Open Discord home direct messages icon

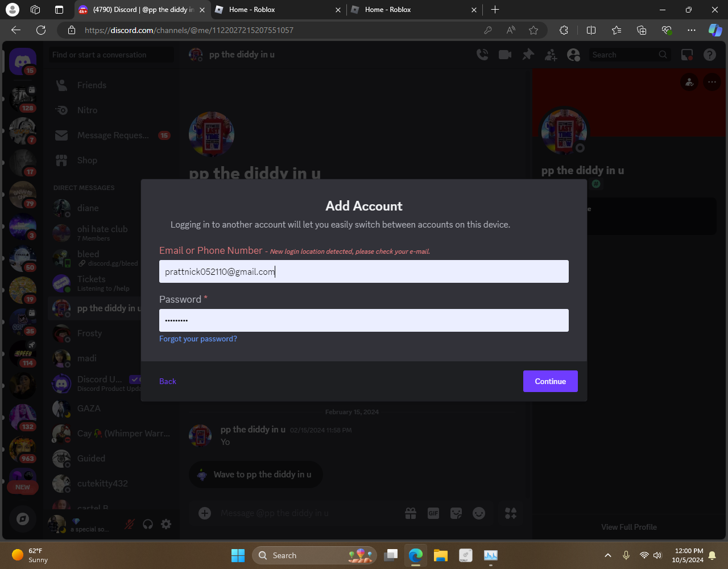pos(23,61)
